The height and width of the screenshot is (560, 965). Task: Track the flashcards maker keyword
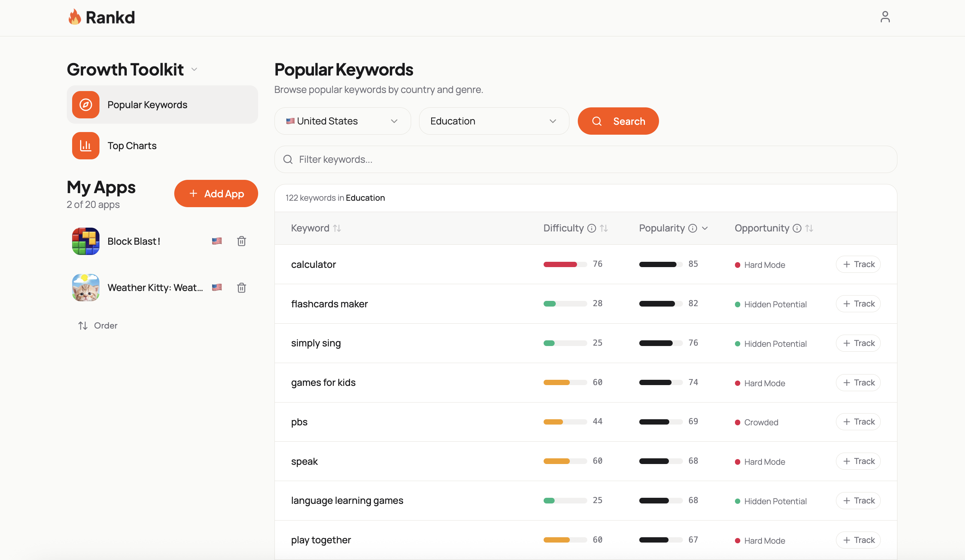(858, 303)
